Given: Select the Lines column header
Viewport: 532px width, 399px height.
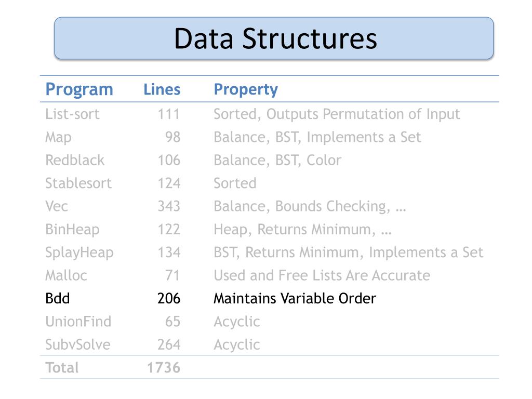Looking at the screenshot, I should pyautogui.click(x=162, y=89).
